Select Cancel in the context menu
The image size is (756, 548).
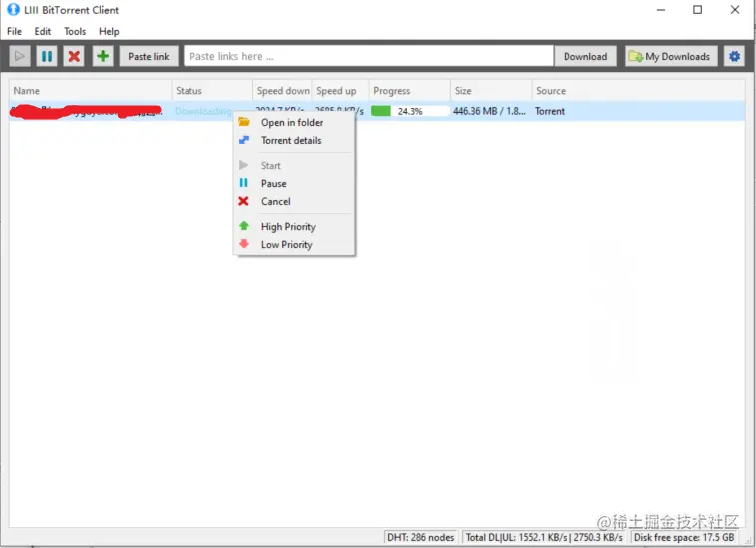[x=294, y=202]
